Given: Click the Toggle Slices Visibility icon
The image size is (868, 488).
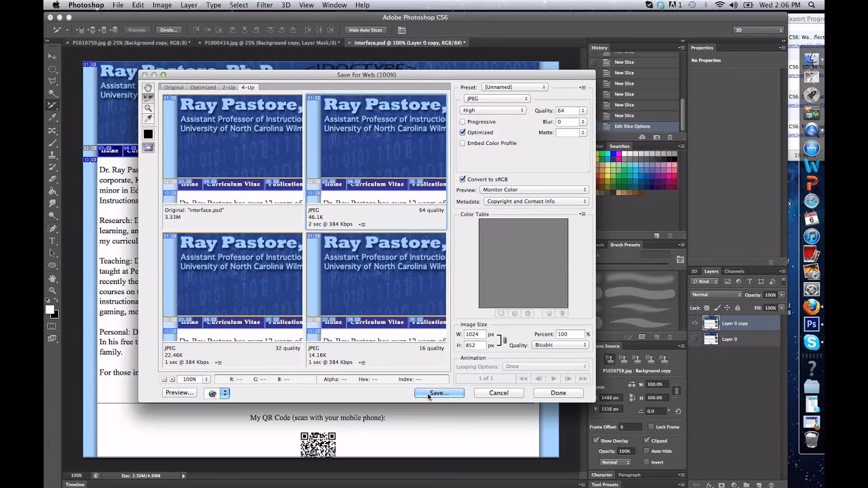Looking at the screenshot, I should click(x=148, y=148).
